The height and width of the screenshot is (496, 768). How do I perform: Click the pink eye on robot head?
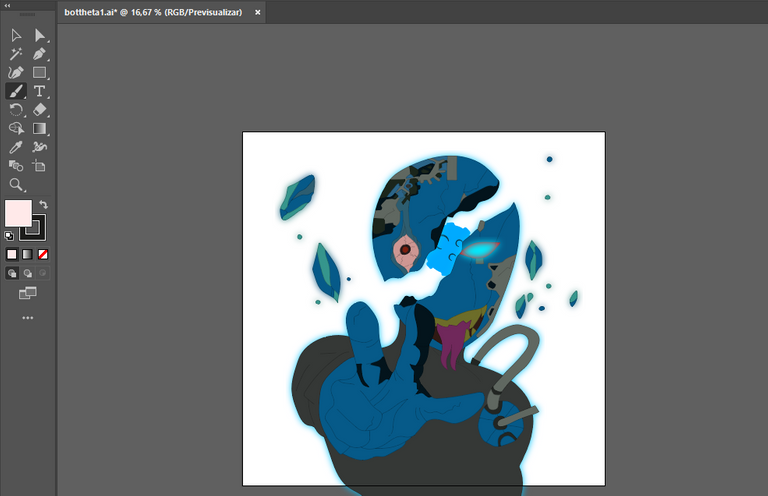point(406,253)
